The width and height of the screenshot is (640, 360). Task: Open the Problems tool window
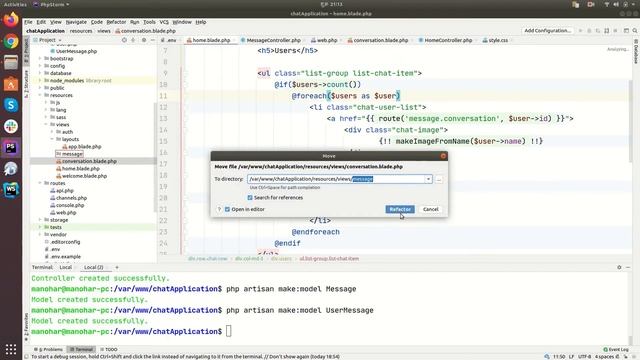click(x=49, y=350)
